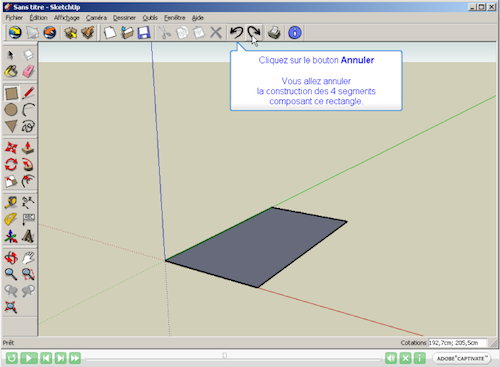Click the Zoom magnifier tool
Image resolution: width=500 pixels, height=367 pixels.
click(11, 274)
